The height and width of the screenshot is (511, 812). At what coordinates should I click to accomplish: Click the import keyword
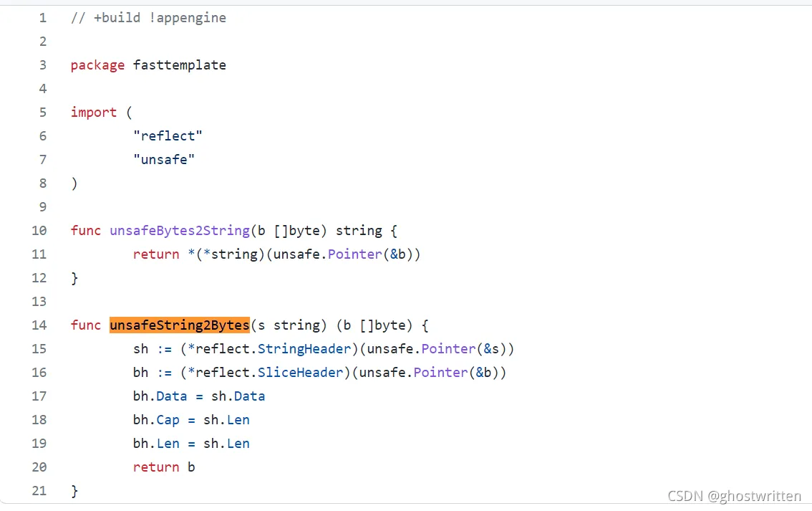click(93, 113)
